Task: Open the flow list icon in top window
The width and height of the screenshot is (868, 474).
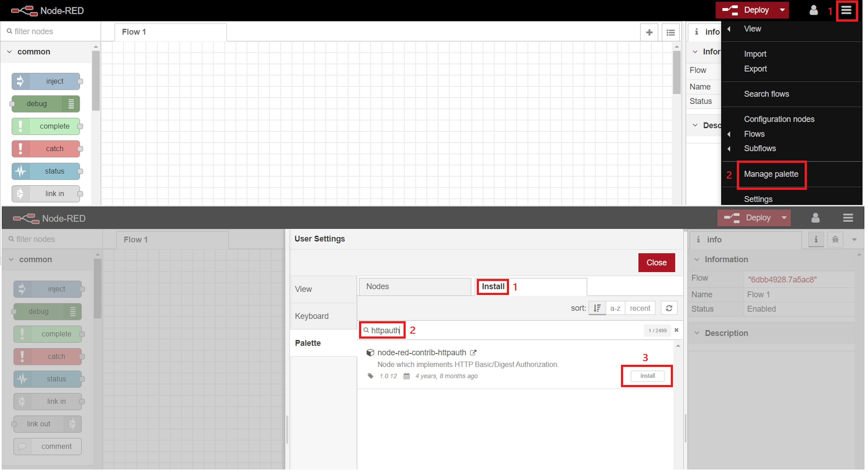Action: coord(670,32)
